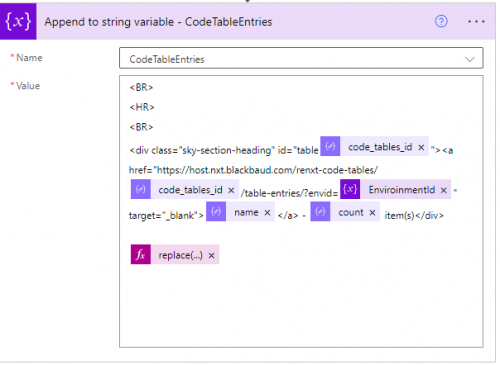Remove code_tables_id token after id="table

tap(421, 147)
